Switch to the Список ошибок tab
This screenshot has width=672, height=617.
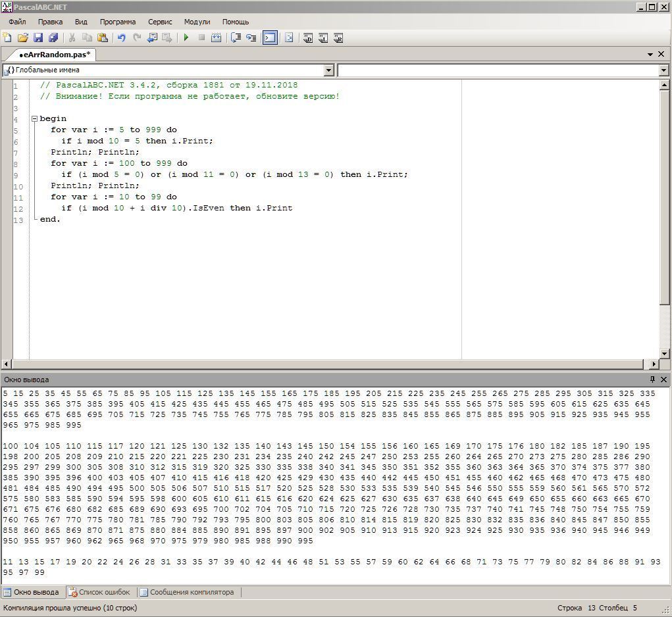pyautogui.click(x=99, y=592)
